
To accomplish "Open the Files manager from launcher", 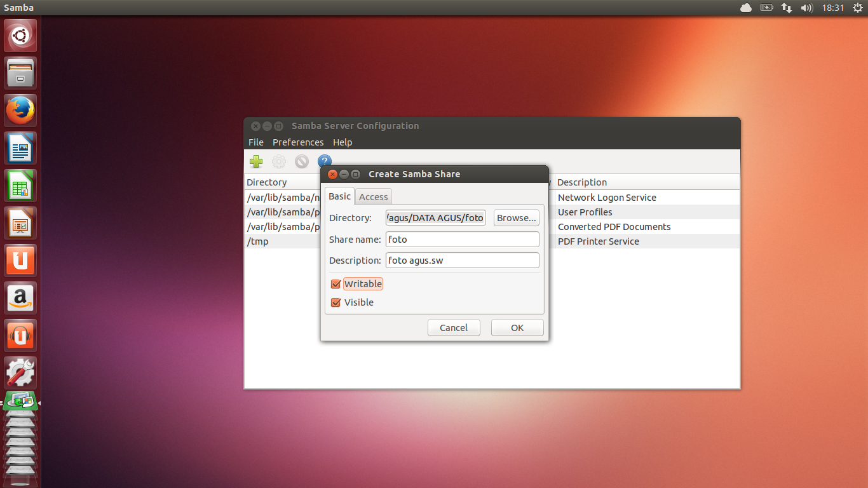I will pos(21,73).
